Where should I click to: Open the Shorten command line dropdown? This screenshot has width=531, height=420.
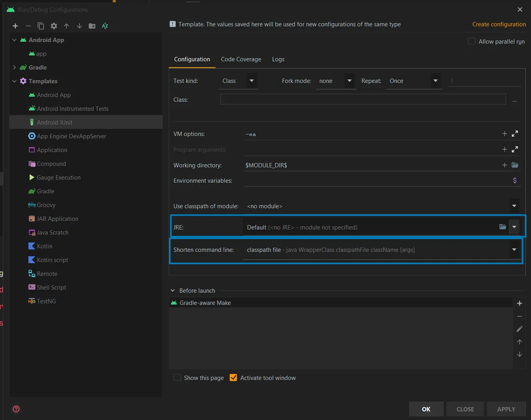click(514, 250)
